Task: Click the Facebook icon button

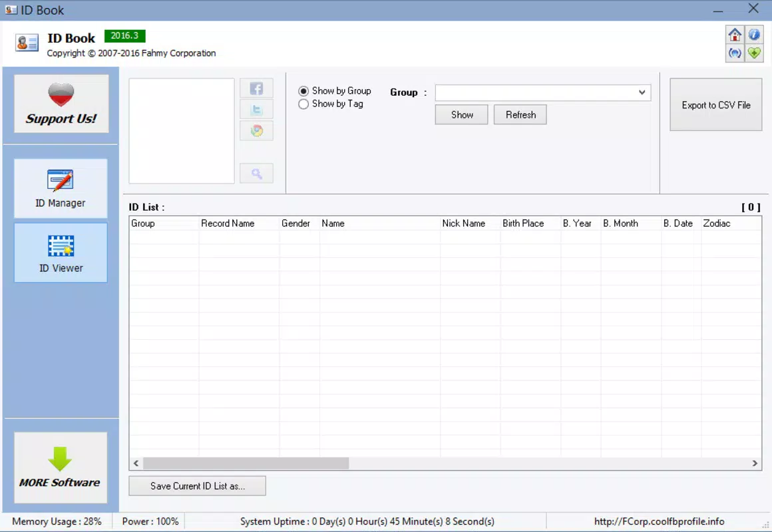Action: click(x=256, y=88)
